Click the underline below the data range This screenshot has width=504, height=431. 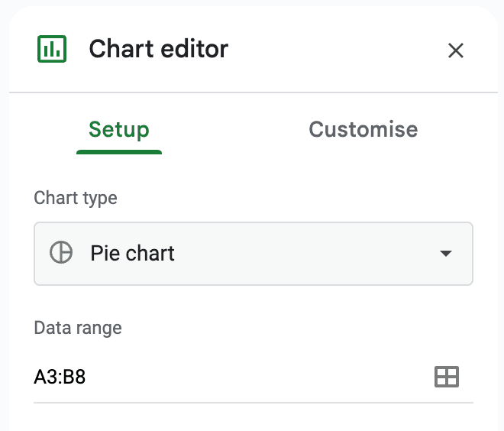[x=254, y=402]
